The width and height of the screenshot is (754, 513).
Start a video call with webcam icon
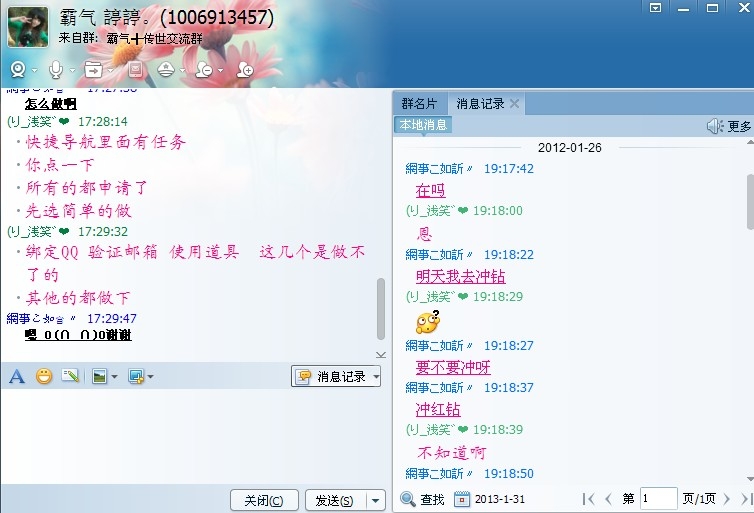click(x=18, y=70)
